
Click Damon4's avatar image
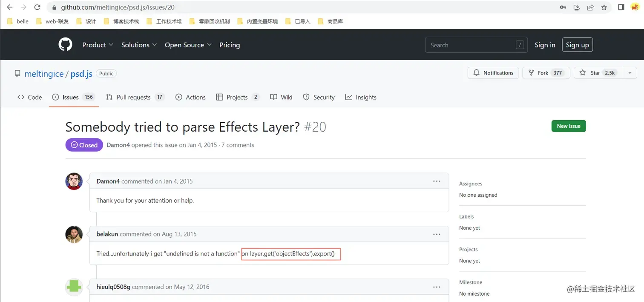(74, 181)
